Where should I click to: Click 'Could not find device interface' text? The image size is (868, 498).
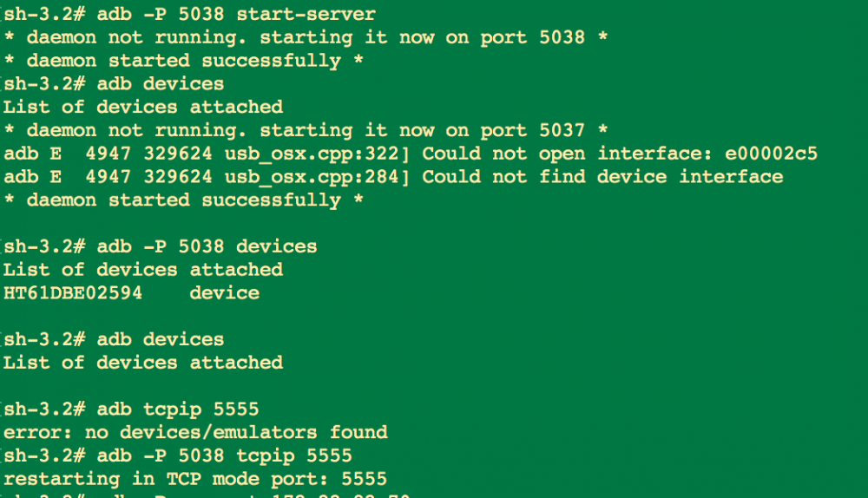(603, 176)
